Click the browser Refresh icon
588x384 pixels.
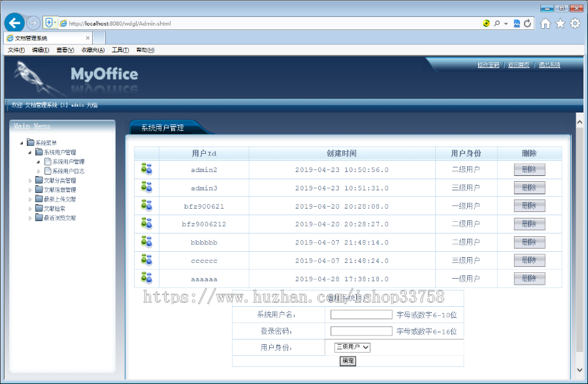point(527,22)
